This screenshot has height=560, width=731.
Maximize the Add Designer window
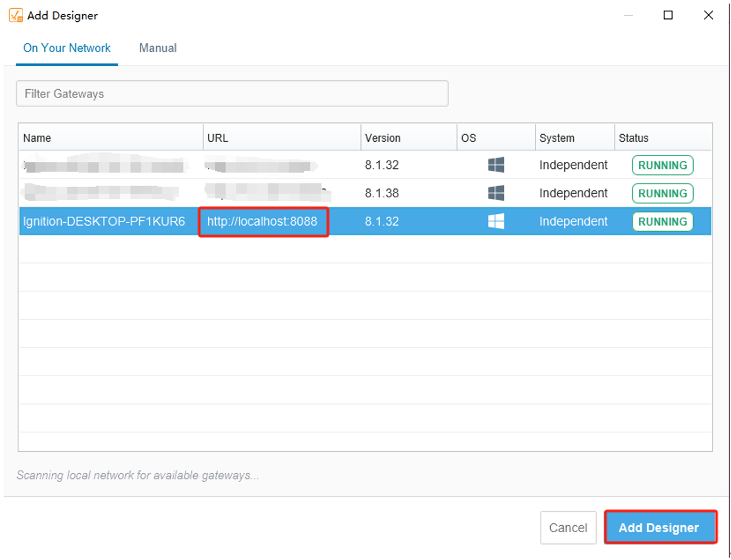pos(668,15)
